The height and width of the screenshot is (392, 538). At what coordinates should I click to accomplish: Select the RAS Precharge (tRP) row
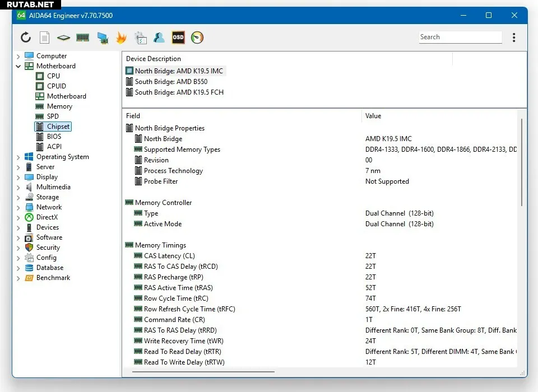click(x=321, y=277)
